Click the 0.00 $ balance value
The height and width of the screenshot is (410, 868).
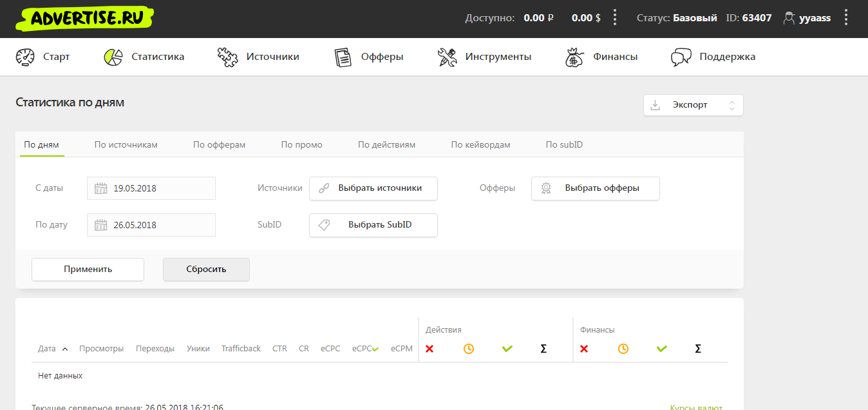click(x=586, y=18)
